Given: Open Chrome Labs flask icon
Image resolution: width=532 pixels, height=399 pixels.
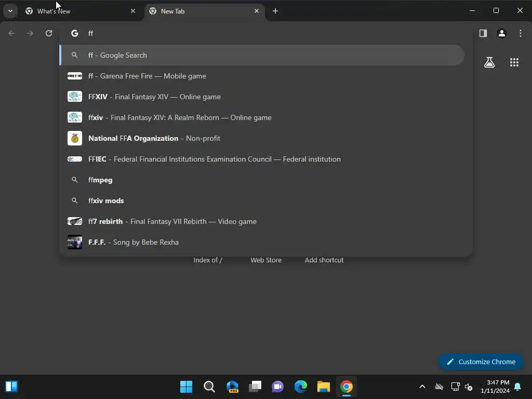Looking at the screenshot, I should click(x=489, y=62).
